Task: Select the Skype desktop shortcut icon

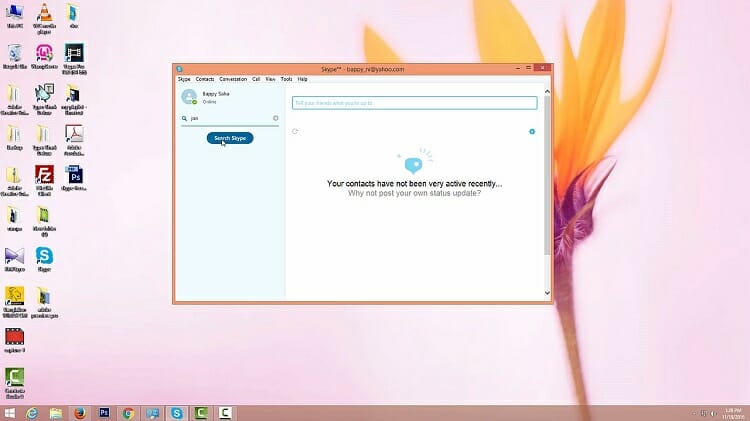Action: [x=44, y=260]
